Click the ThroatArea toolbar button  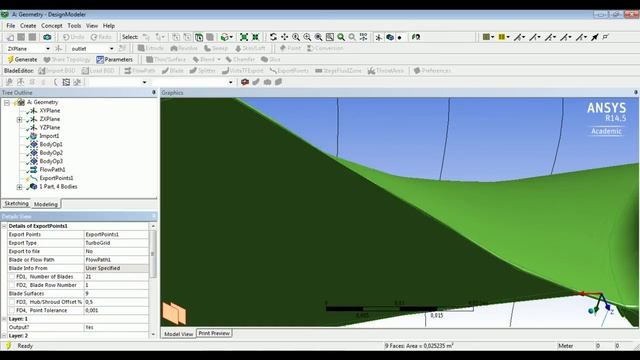click(x=385, y=71)
